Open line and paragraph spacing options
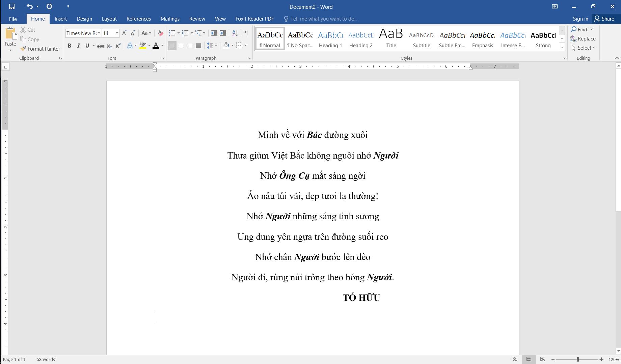The width and height of the screenshot is (621, 364). [212, 46]
